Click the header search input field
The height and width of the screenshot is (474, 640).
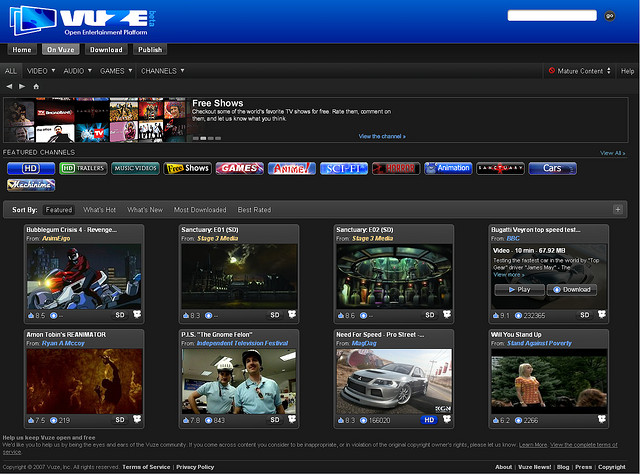coord(552,16)
